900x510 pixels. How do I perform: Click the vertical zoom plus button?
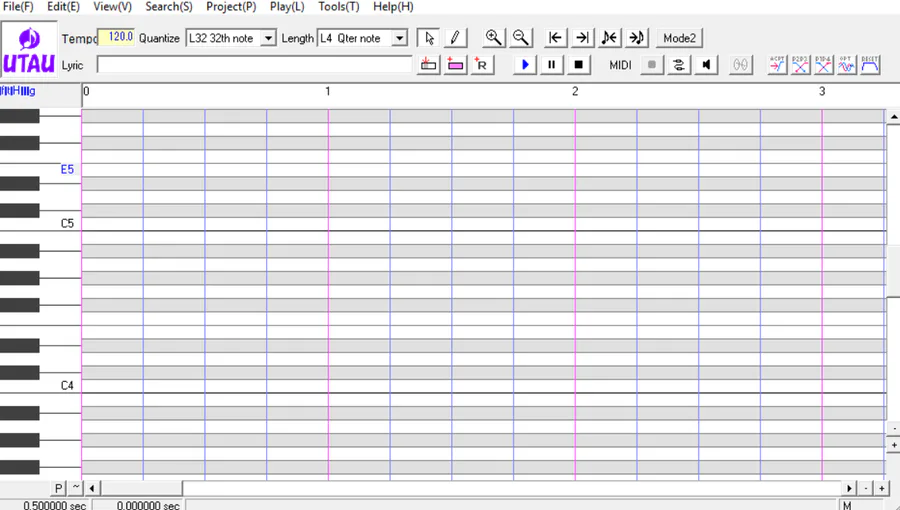[894, 445]
